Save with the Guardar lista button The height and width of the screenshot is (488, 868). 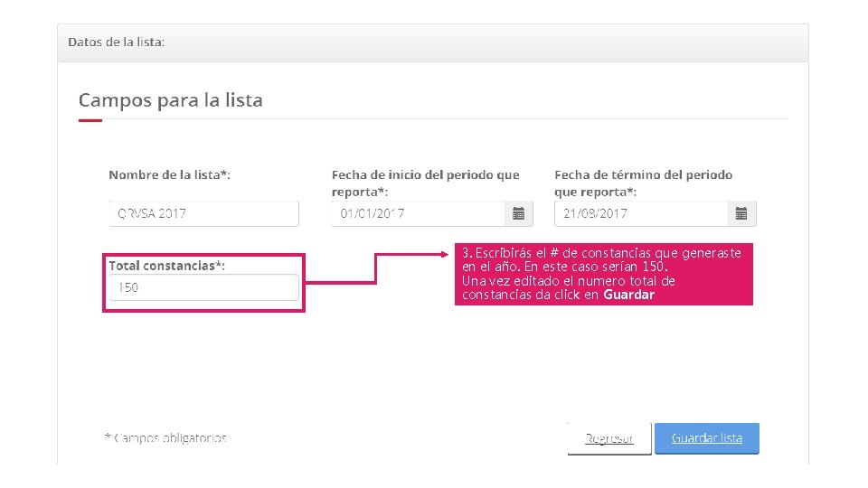point(707,438)
